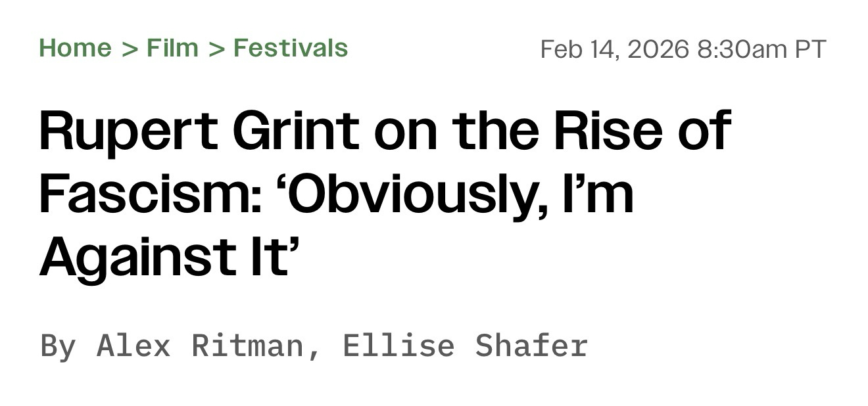Image resolution: width=868 pixels, height=406 pixels.
Task: Go to the Festivals breadcrumb category
Action: click(x=291, y=48)
